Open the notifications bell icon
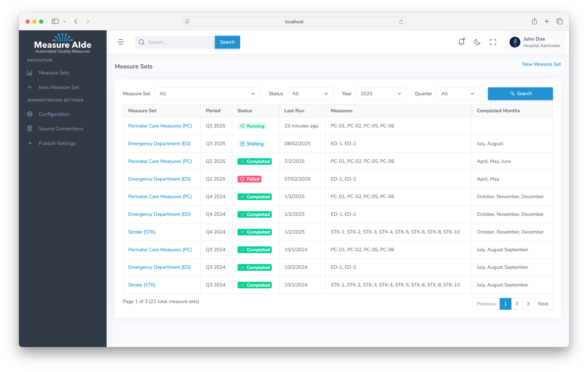 [461, 42]
